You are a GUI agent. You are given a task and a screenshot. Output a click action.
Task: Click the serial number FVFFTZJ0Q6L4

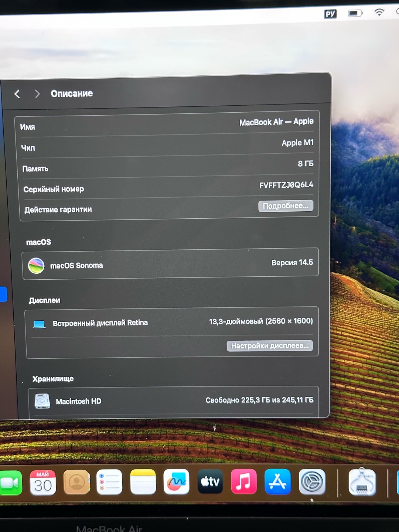tap(286, 185)
